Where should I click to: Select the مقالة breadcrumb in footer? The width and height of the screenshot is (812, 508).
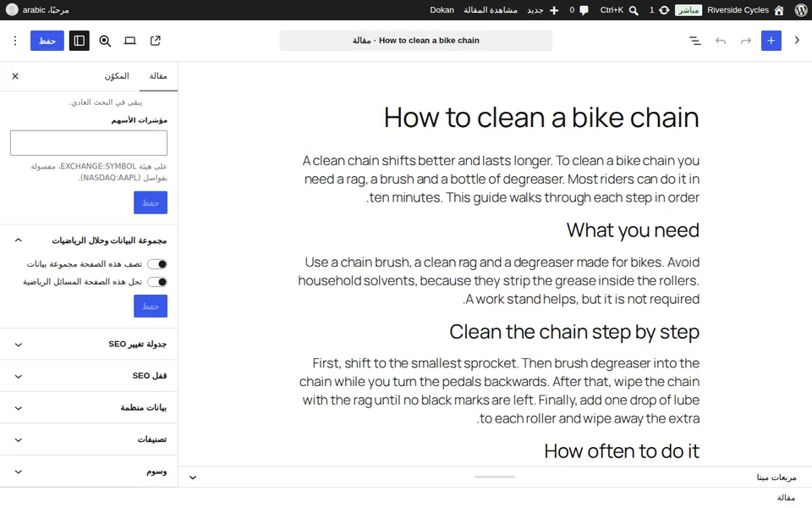pyautogui.click(x=786, y=498)
